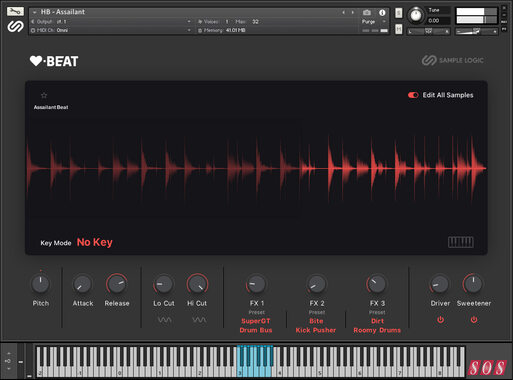Open the instrument info icon
This screenshot has height=380, width=513.
tap(382, 13)
